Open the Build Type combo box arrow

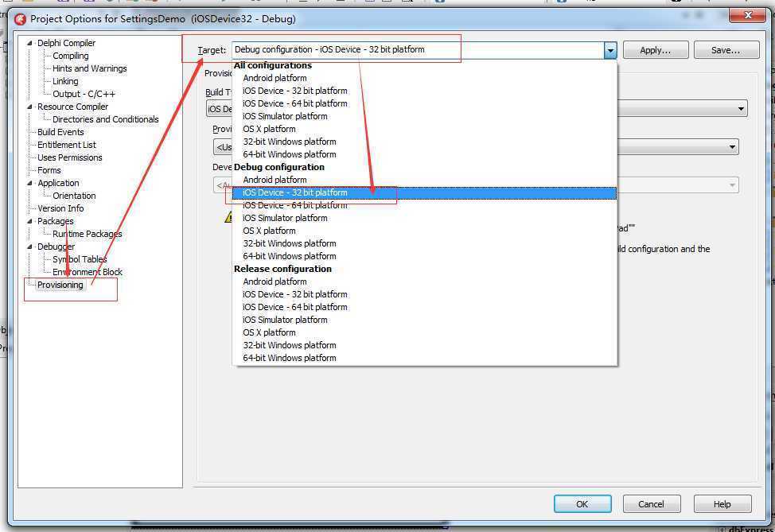[x=741, y=109]
